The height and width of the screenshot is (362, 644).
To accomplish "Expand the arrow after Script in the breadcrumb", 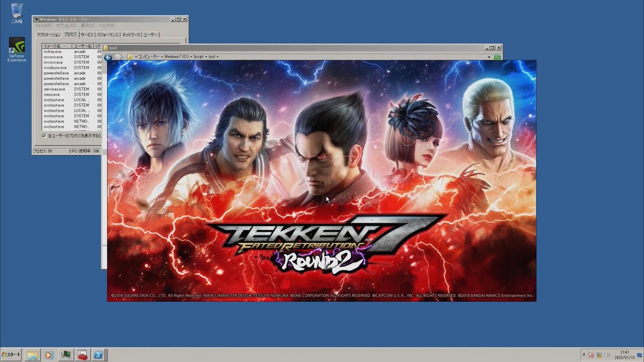I will [x=206, y=57].
